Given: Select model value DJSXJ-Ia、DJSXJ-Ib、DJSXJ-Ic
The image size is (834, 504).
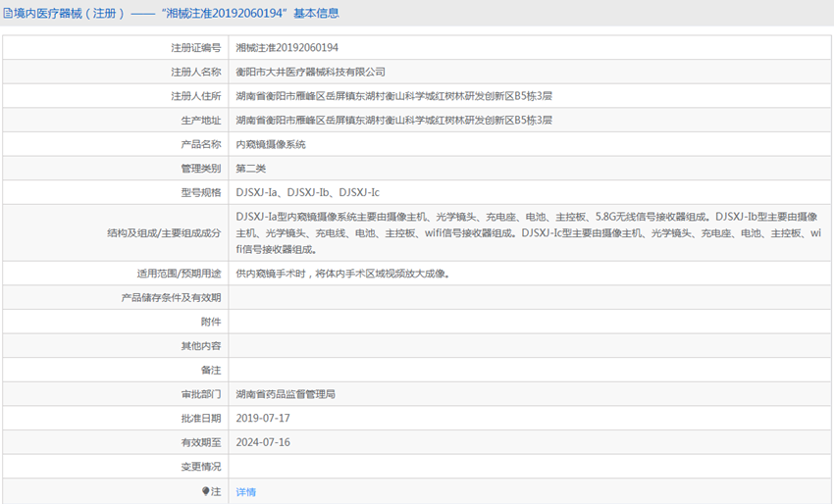Looking at the screenshot, I should pyautogui.click(x=308, y=192).
